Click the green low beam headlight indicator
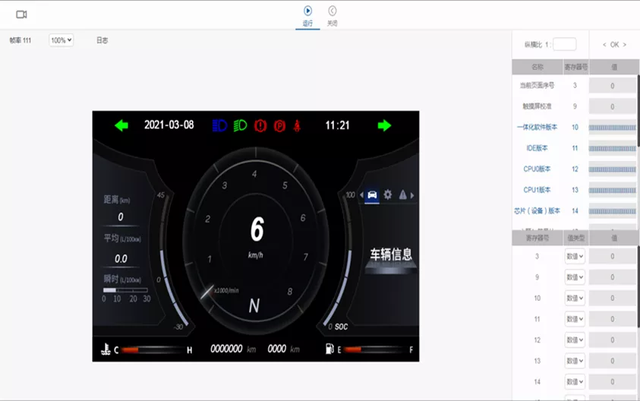The width and height of the screenshot is (640, 401). click(x=240, y=125)
